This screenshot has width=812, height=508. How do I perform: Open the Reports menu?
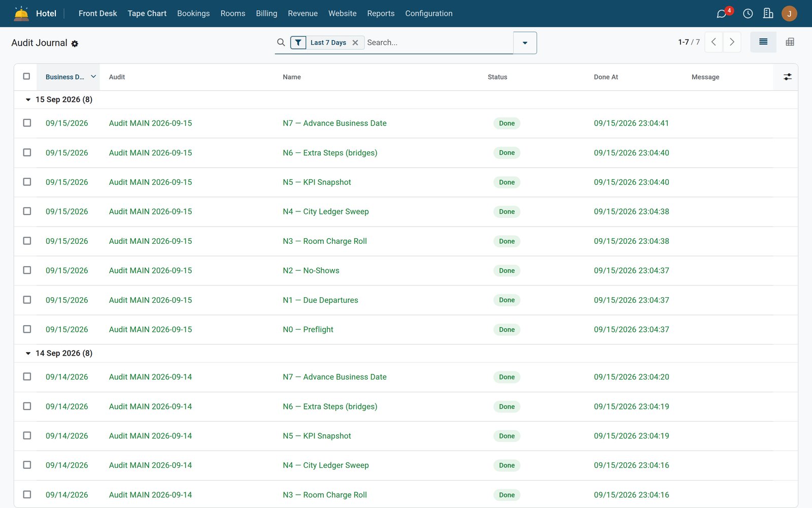(381, 14)
